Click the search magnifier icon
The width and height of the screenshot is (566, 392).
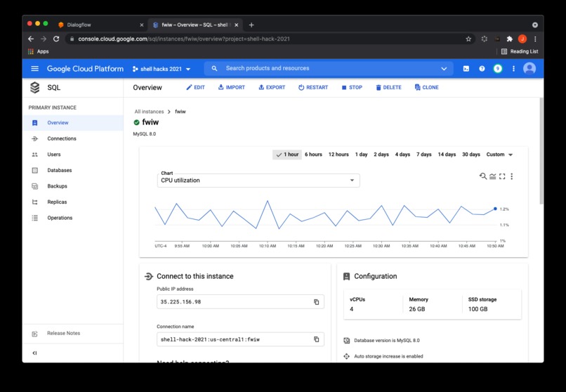pos(214,68)
